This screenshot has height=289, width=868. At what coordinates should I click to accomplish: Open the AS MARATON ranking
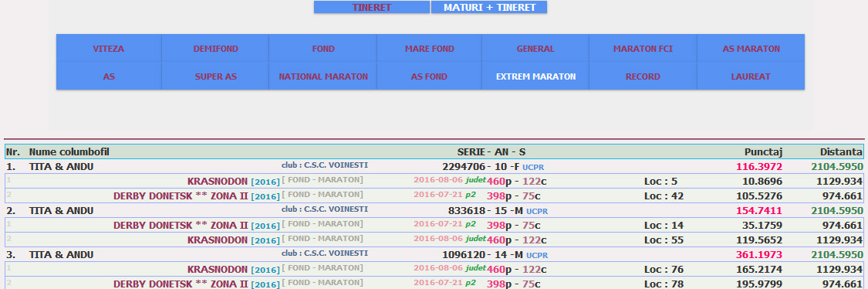(x=751, y=49)
